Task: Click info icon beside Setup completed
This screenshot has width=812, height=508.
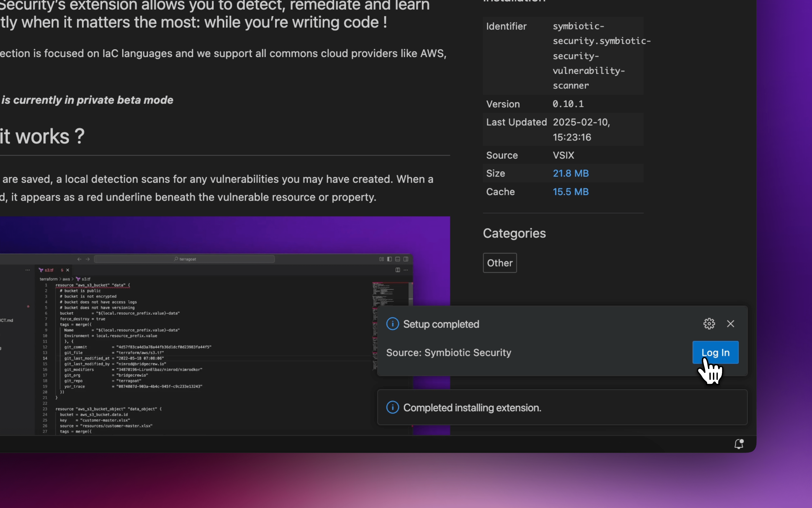Action: click(x=392, y=324)
